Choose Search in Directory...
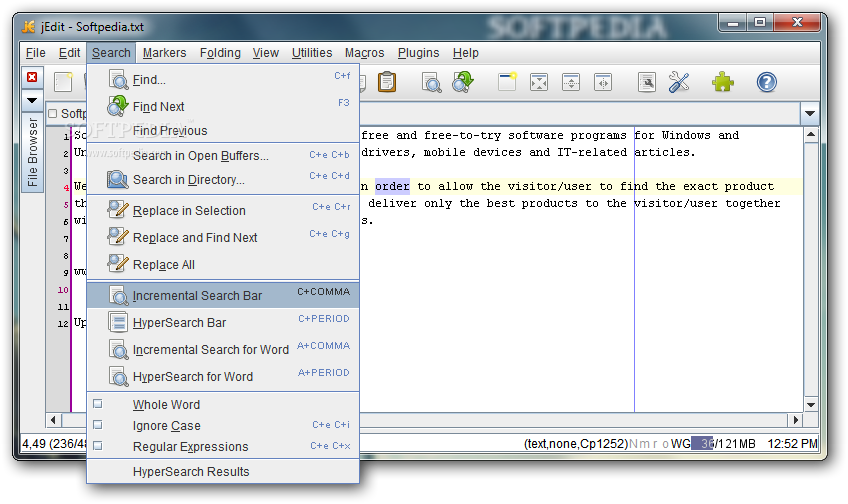This screenshot has width=848, height=504. pyautogui.click(x=223, y=180)
